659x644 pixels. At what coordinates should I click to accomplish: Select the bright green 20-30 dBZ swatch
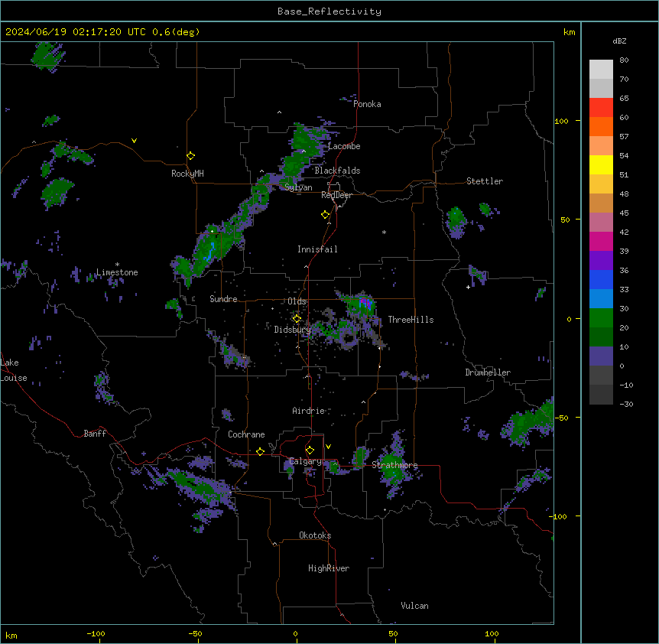coord(601,318)
